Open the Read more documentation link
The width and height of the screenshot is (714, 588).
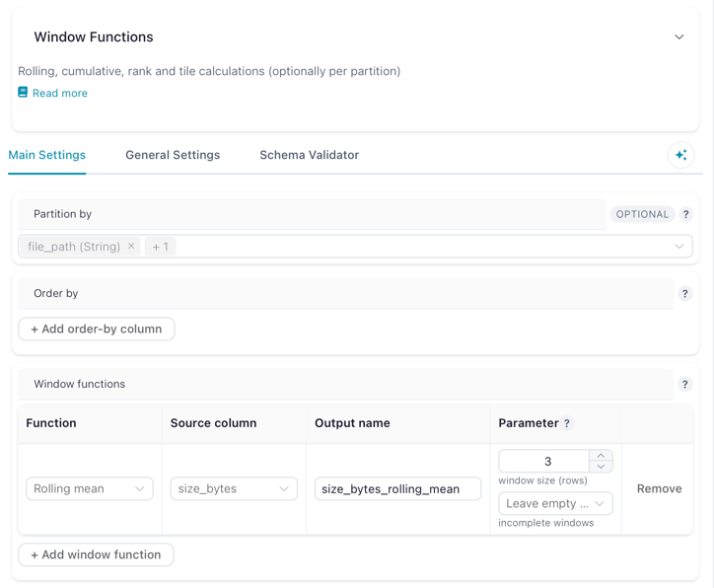coord(59,93)
